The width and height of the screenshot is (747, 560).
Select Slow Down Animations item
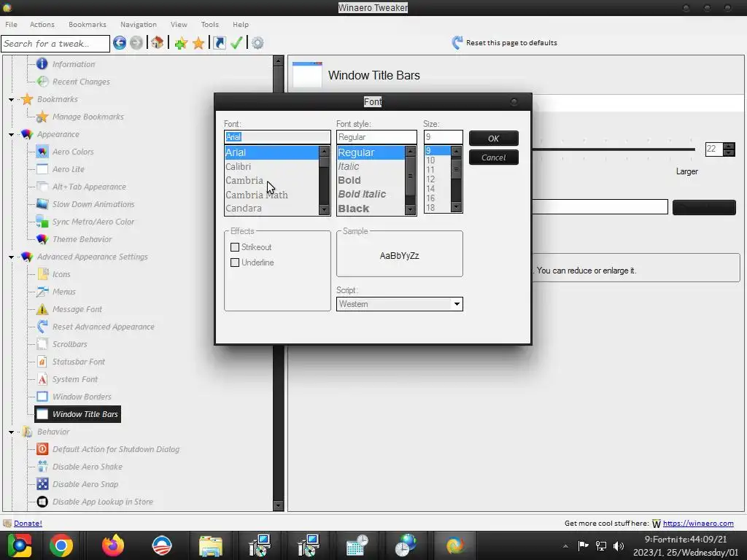tap(93, 204)
